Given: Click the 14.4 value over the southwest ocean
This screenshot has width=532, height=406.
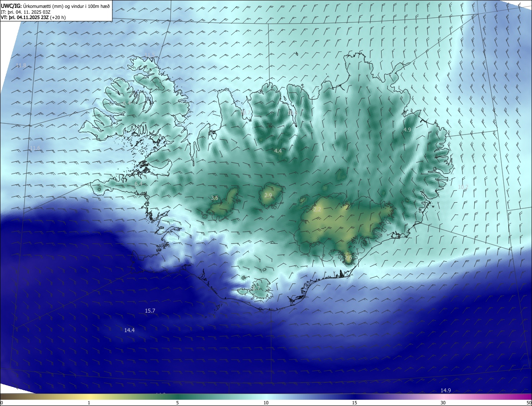Looking at the screenshot, I should (x=129, y=330).
